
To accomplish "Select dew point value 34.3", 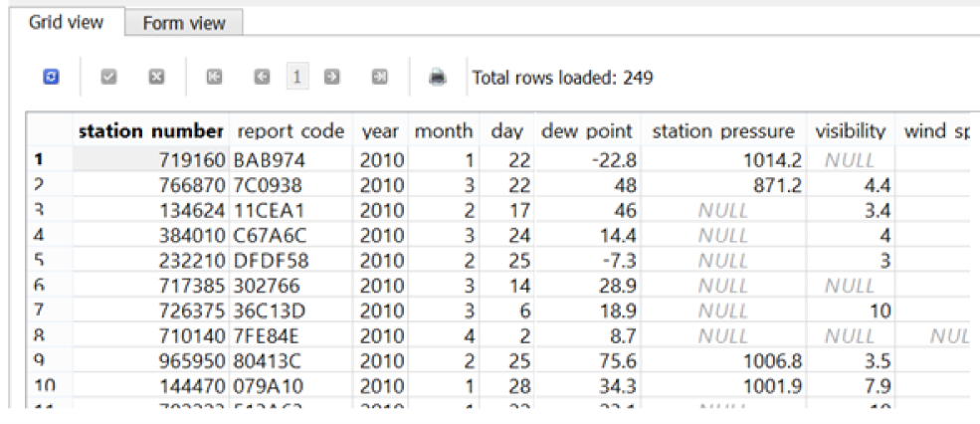I will pyautogui.click(x=587, y=386).
